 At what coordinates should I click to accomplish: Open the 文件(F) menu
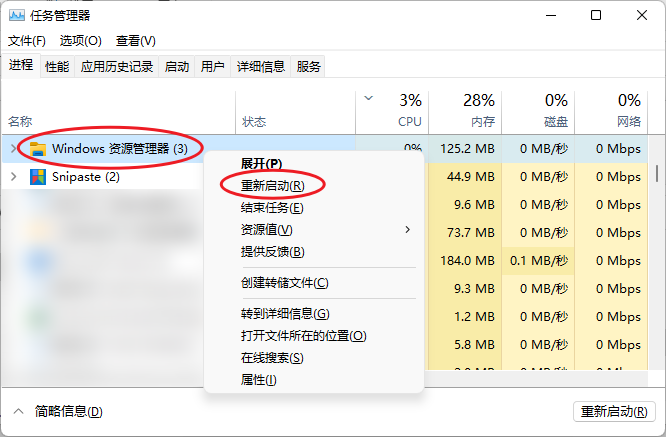pos(27,41)
